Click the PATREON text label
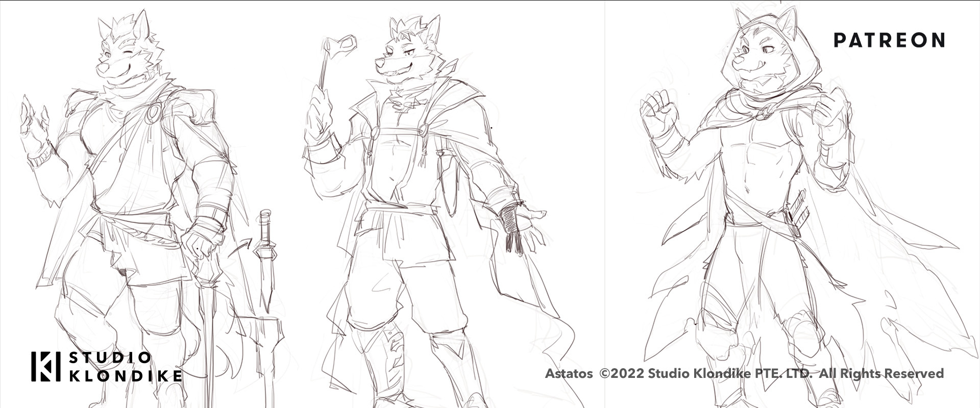980x408 pixels. [x=890, y=40]
